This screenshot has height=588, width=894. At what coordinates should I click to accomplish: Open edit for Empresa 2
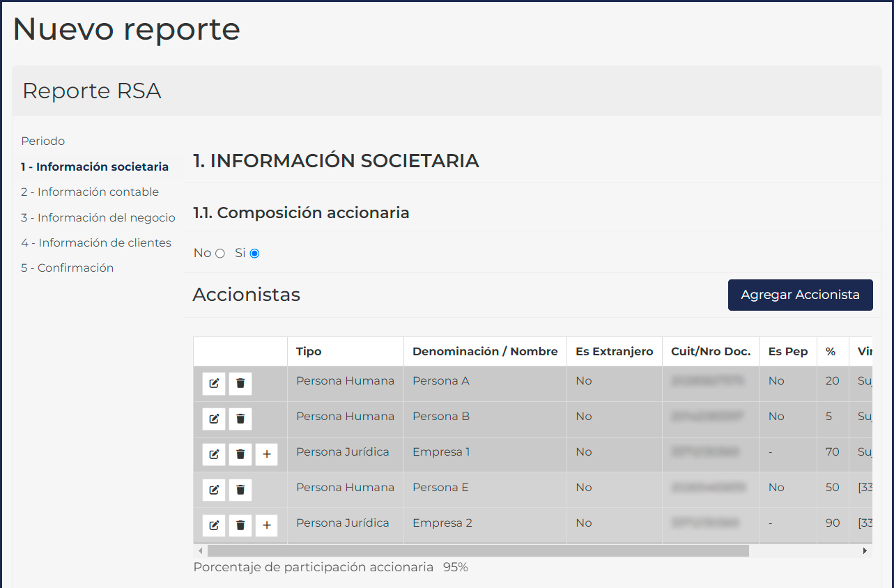coord(214,525)
